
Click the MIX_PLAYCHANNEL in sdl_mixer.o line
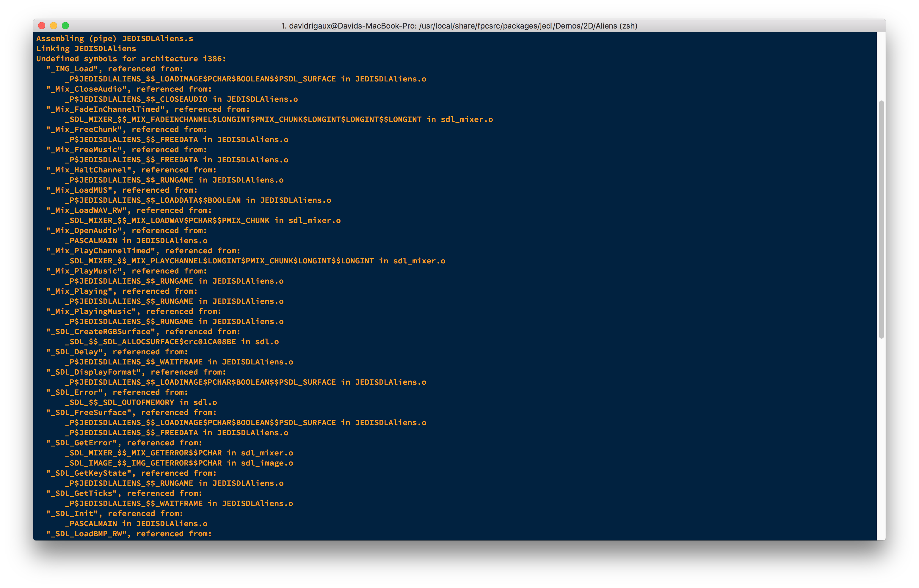pyautogui.click(x=255, y=261)
